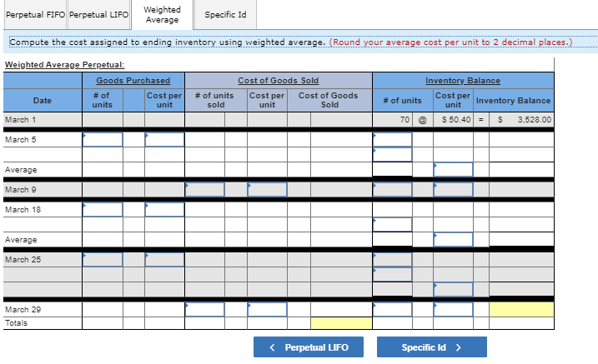Click inventory units field below March 25 row
Screen dimensions: 598x364
(x=393, y=275)
